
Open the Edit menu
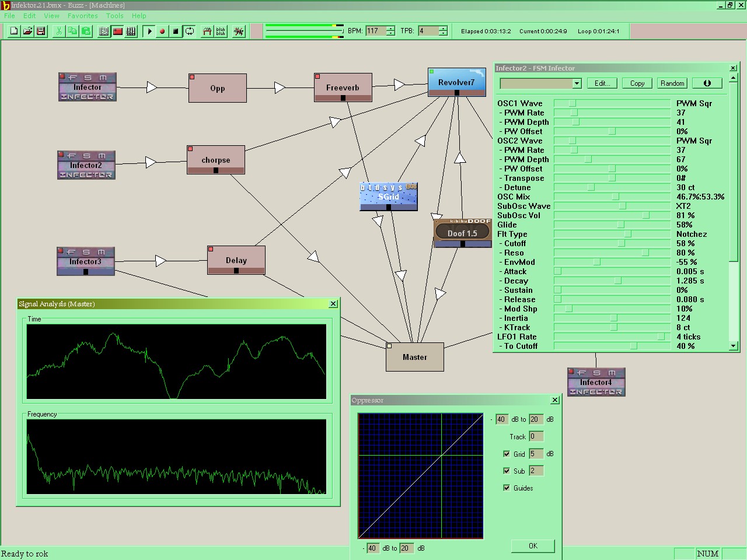click(x=29, y=16)
